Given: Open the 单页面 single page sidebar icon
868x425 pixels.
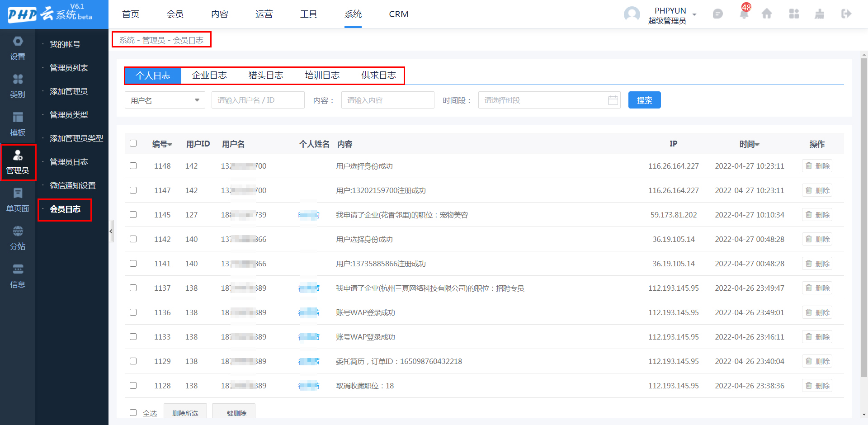Looking at the screenshot, I should coord(18,200).
